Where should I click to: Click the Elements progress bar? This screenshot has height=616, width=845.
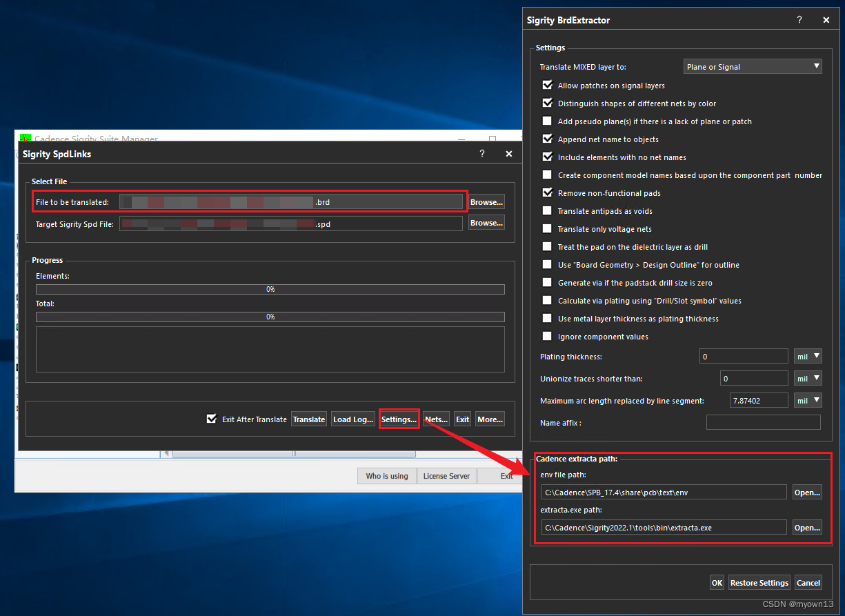pyautogui.click(x=270, y=289)
